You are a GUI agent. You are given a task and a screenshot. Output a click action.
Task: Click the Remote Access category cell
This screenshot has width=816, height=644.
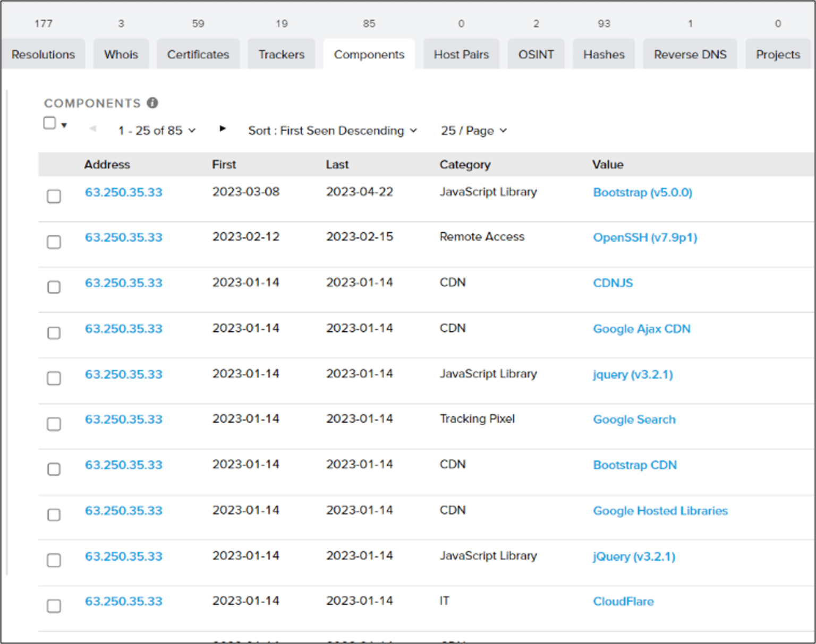[482, 237]
